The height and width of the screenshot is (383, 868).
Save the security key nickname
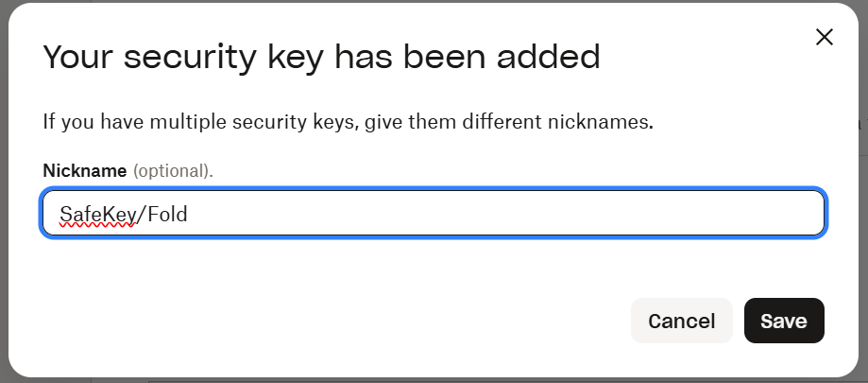pos(784,321)
